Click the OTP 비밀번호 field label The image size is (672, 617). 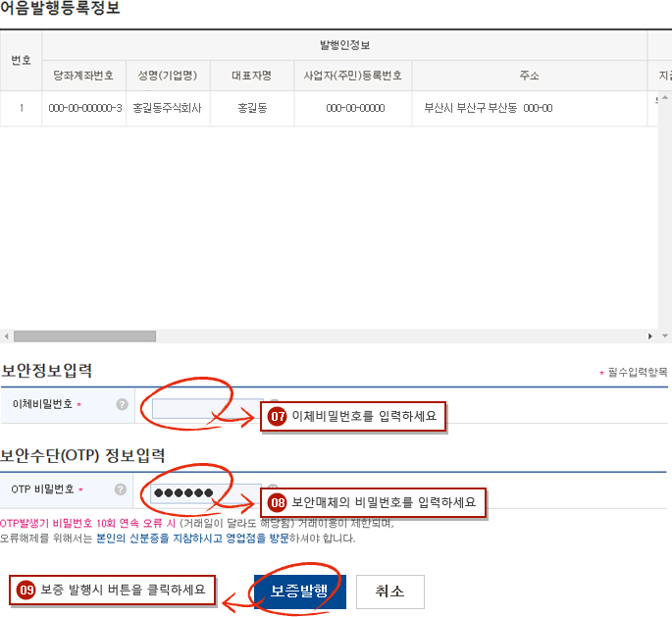(x=43, y=488)
